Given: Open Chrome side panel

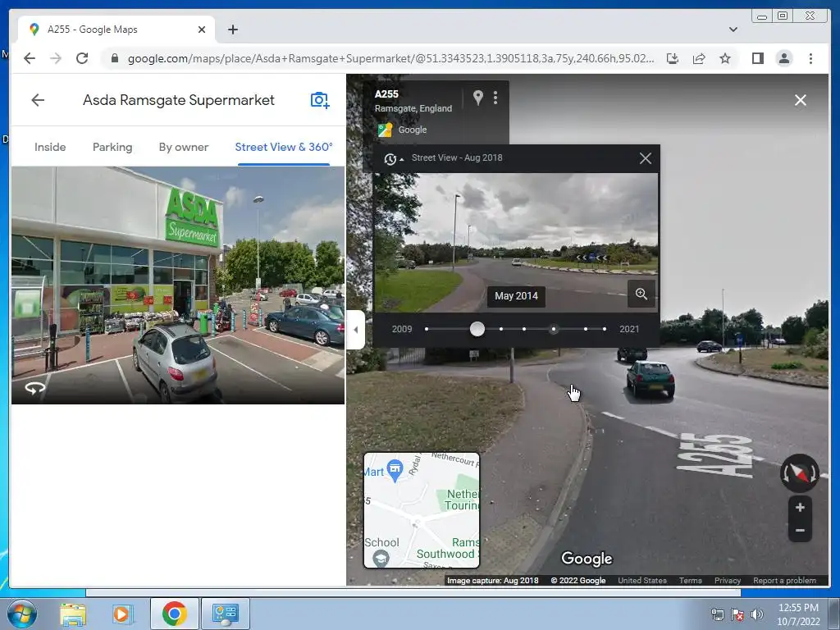Looking at the screenshot, I should 757,58.
